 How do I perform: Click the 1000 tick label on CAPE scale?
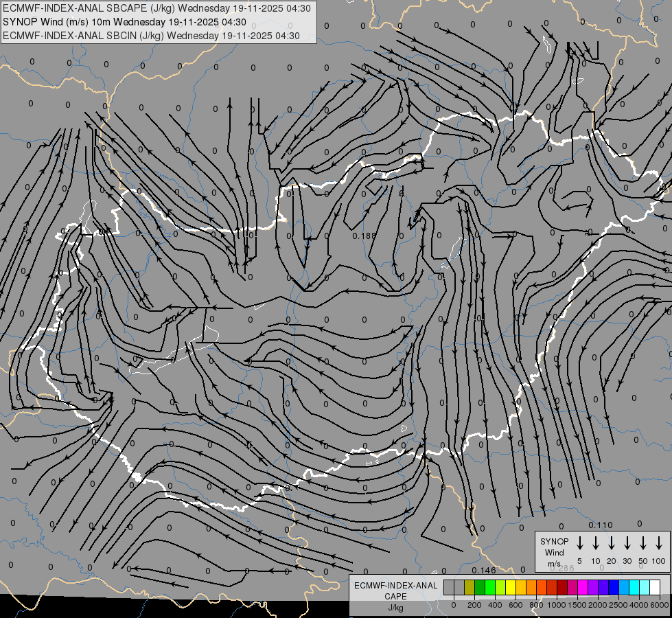tap(557, 605)
